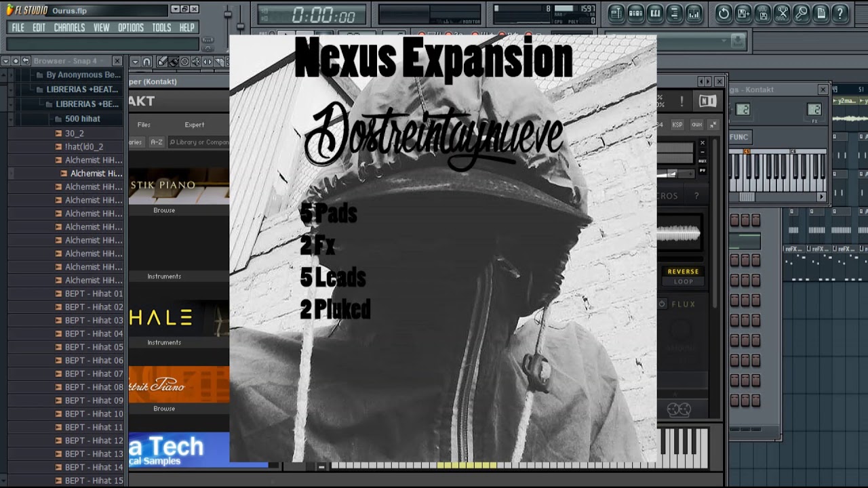Select 'BEPT - Hihat 05' sample
This screenshot has height=488, width=868.
(x=94, y=347)
